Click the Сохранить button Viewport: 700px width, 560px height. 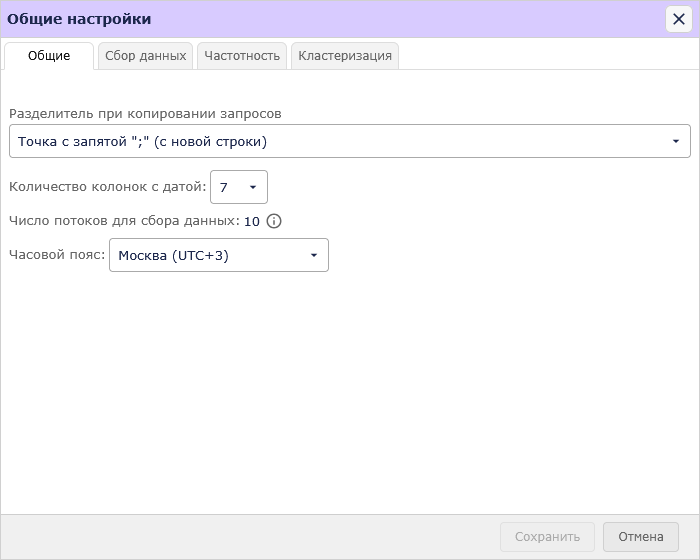pyautogui.click(x=547, y=537)
